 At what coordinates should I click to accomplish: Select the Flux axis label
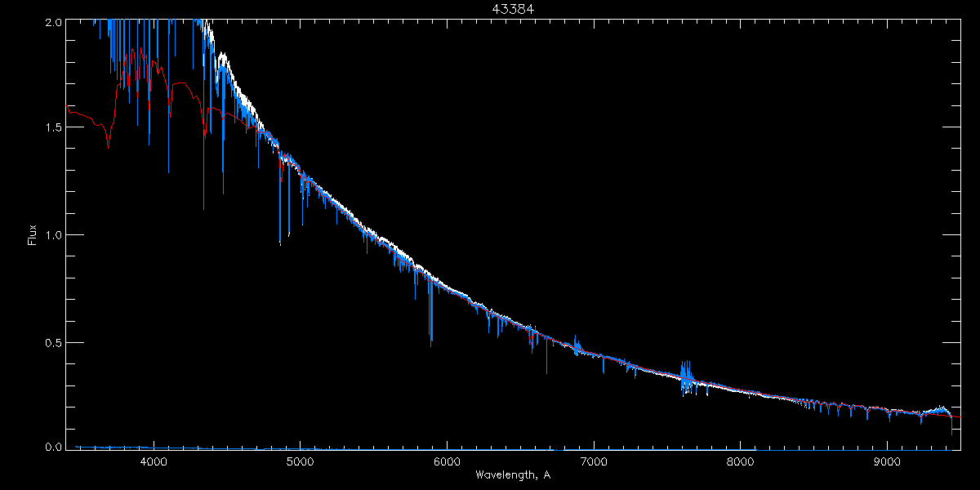pos(32,235)
